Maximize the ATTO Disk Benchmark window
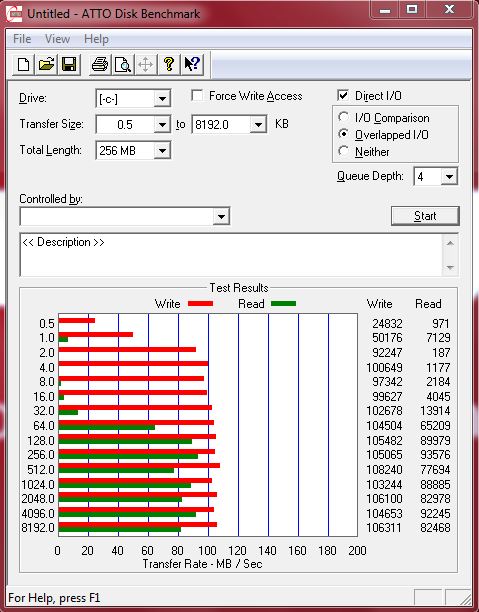479x612 pixels. 412,9
